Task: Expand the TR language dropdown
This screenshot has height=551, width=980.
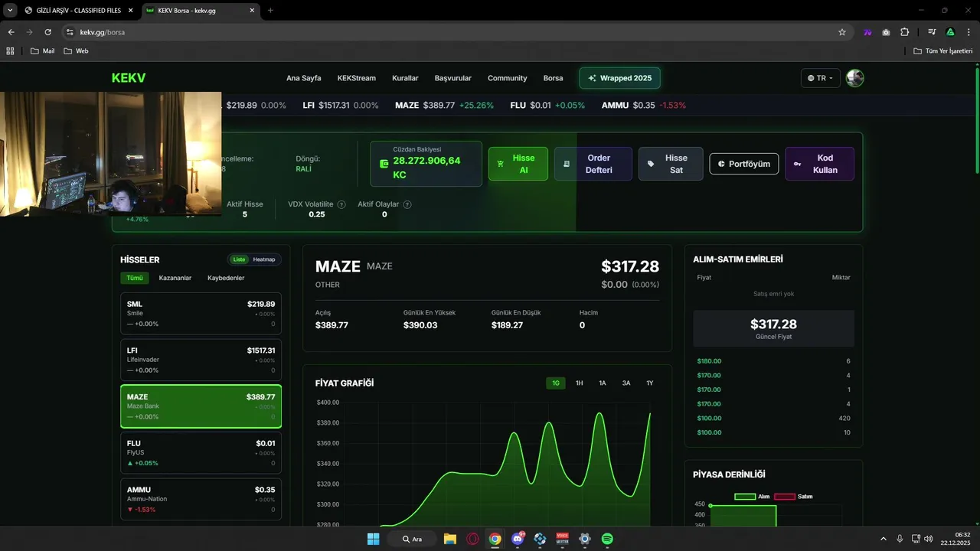Action: pos(821,78)
